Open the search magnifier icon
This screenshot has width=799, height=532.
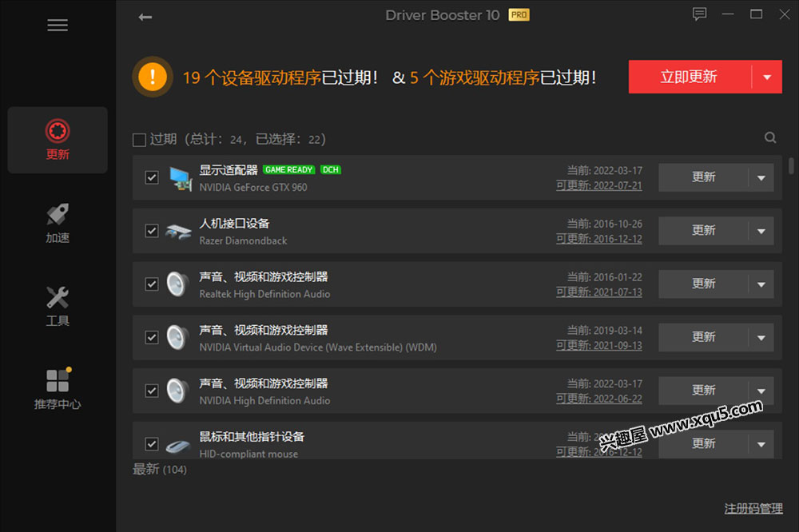(770, 137)
